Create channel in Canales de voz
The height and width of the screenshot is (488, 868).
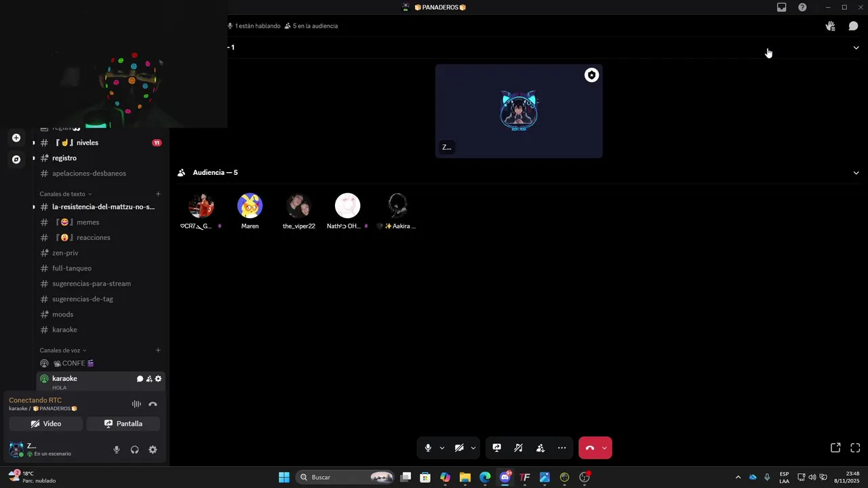158,350
